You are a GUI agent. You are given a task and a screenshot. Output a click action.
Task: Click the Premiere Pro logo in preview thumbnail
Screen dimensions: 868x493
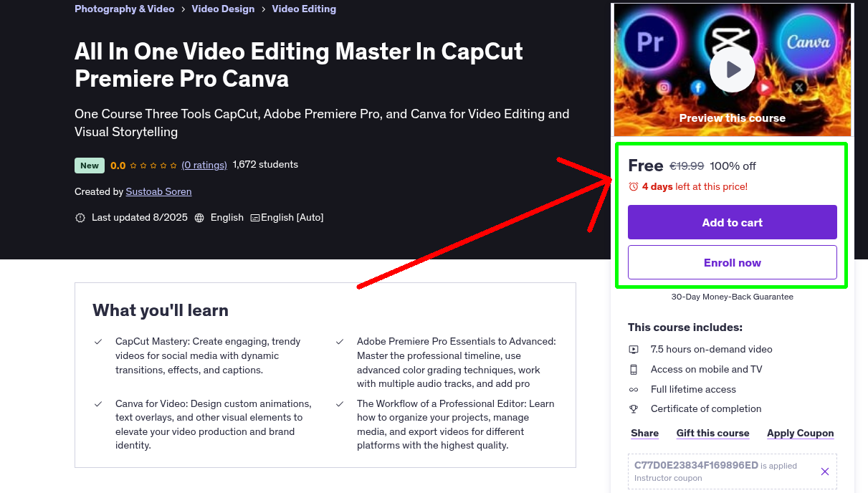click(x=650, y=42)
